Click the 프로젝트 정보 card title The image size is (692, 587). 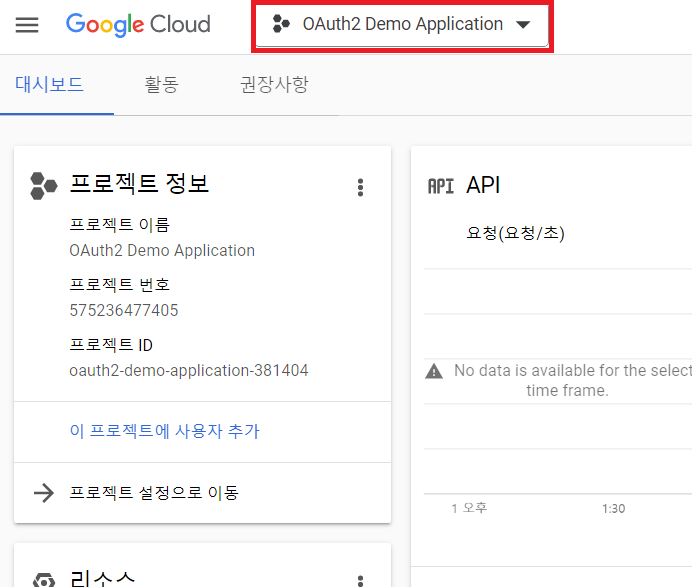139,184
